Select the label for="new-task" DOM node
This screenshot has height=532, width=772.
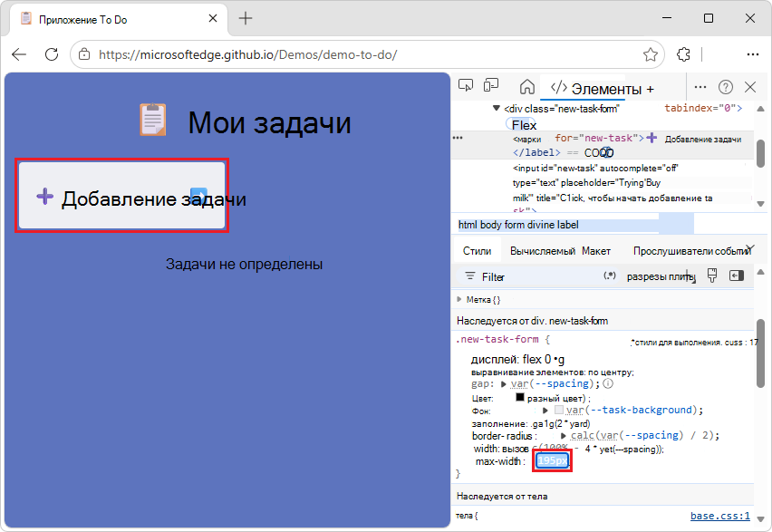click(626, 145)
